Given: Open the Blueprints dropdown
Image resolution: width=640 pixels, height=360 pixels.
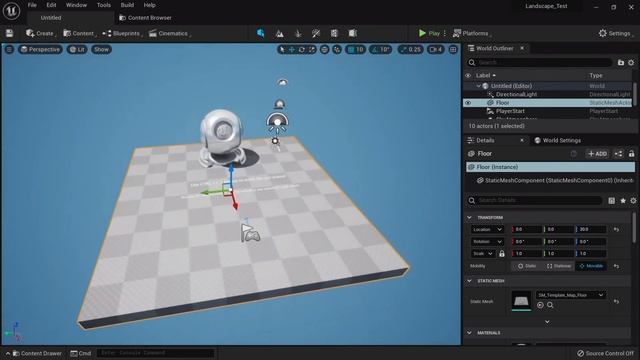Looking at the screenshot, I should click(122, 33).
